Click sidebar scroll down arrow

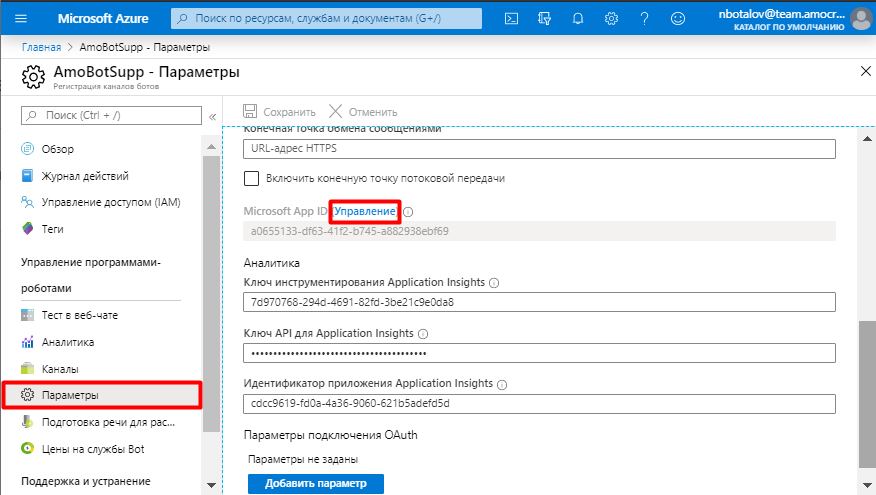click(211, 486)
